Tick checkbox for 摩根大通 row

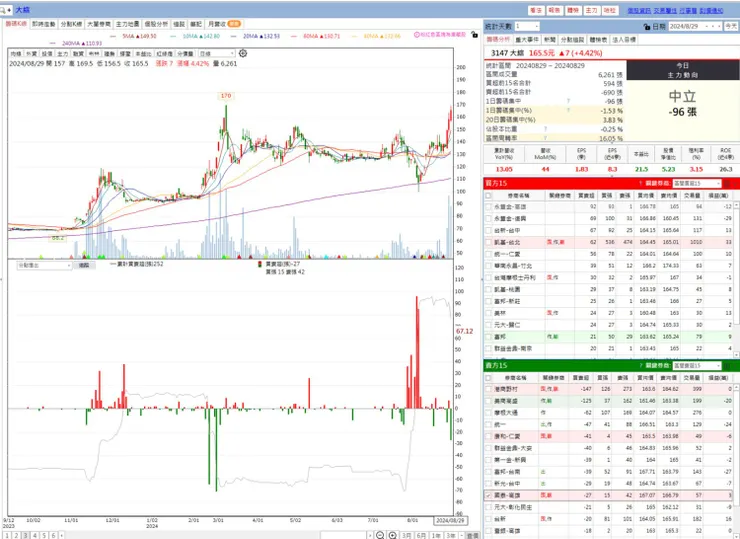pos(488,413)
